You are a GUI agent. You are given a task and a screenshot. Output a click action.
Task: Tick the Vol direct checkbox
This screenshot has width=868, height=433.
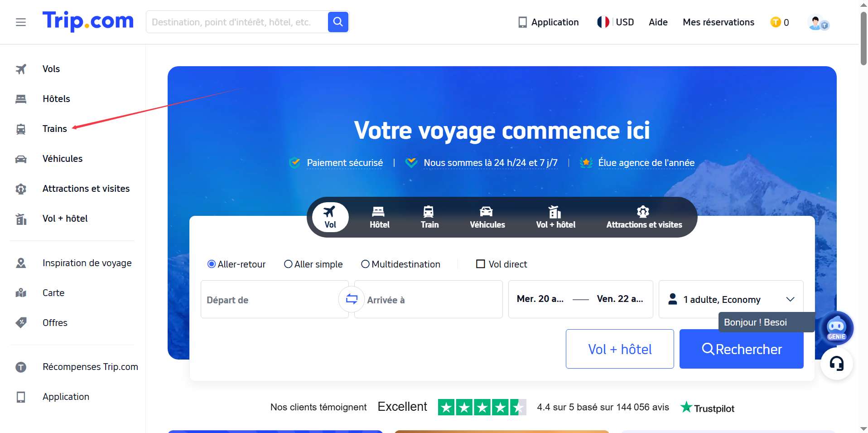(481, 264)
